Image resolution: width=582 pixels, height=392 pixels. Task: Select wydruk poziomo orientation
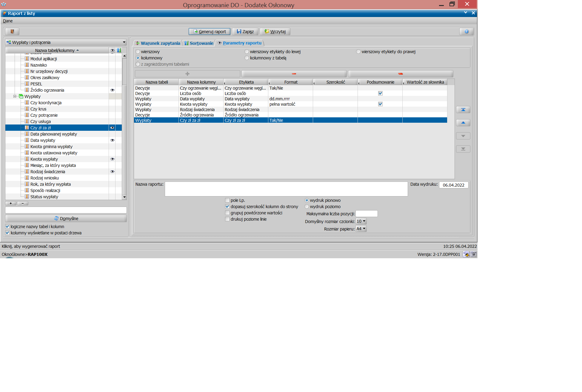[307, 207]
